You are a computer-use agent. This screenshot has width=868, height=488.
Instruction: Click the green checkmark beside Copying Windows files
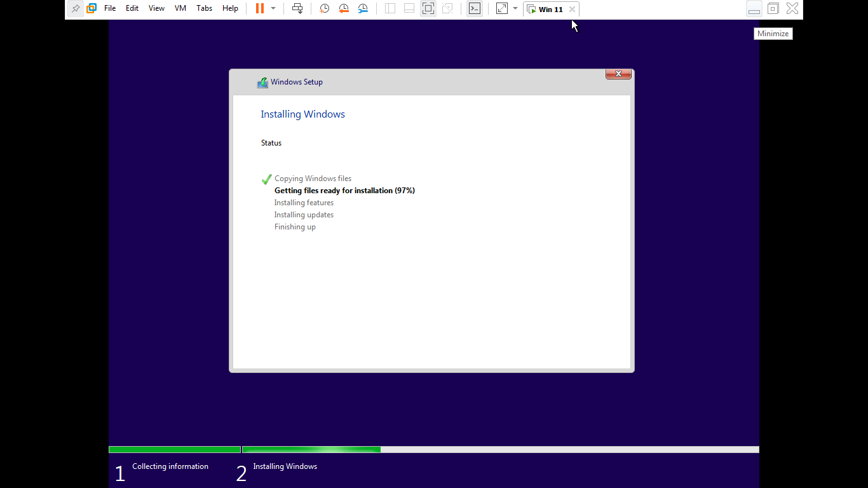coord(267,179)
